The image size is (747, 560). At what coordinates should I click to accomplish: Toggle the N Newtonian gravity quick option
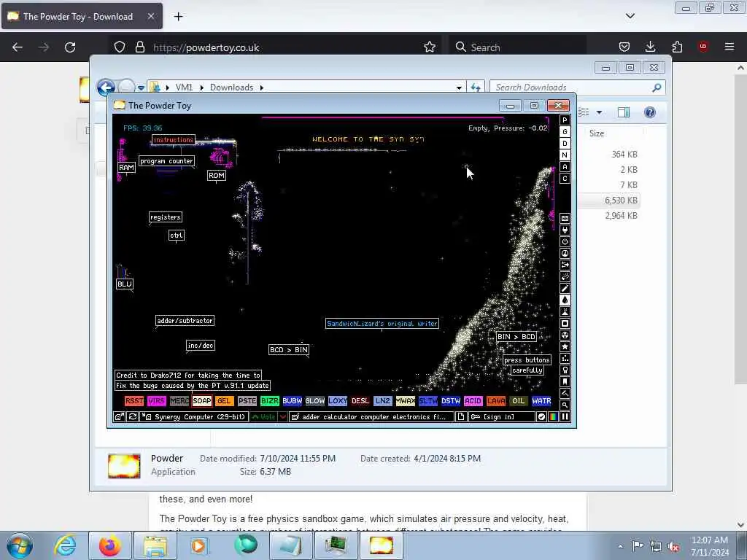pyautogui.click(x=565, y=155)
